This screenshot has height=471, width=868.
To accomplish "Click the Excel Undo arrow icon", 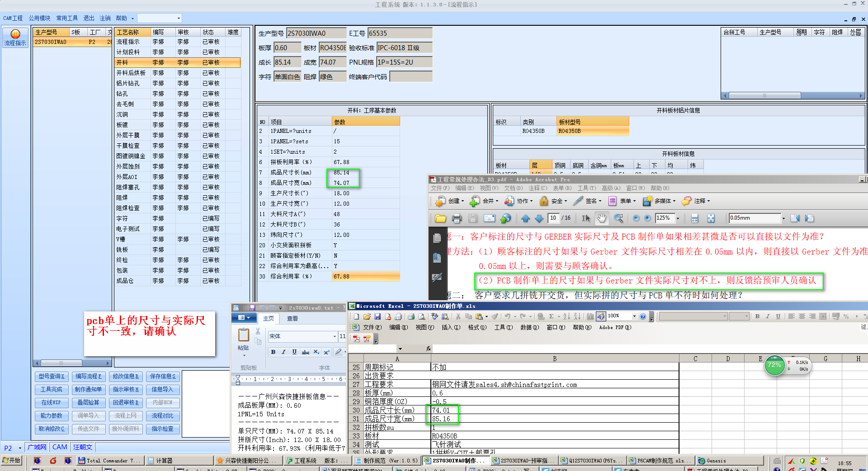I will click(x=508, y=316).
